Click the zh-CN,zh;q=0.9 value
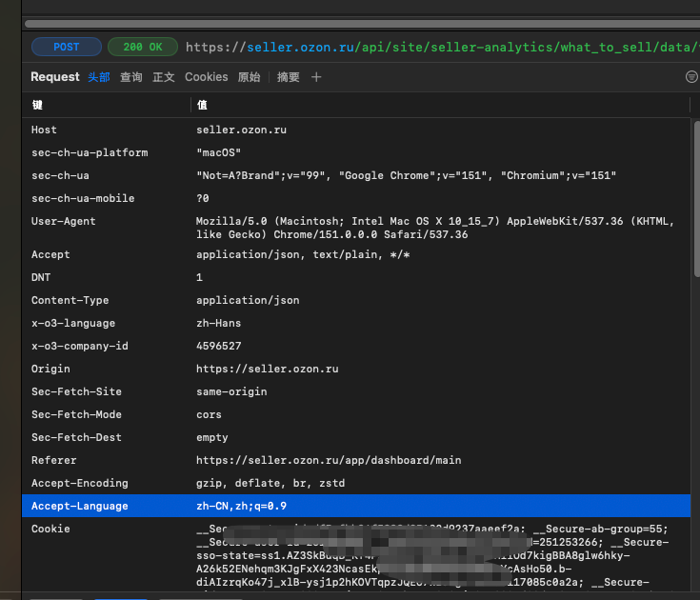 click(x=242, y=506)
